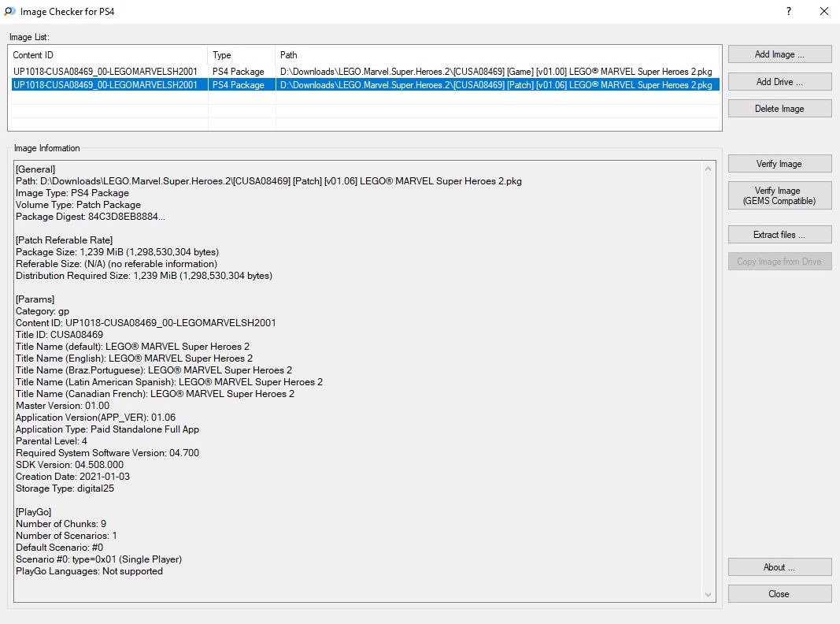Delete the selected image from list

click(x=779, y=108)
